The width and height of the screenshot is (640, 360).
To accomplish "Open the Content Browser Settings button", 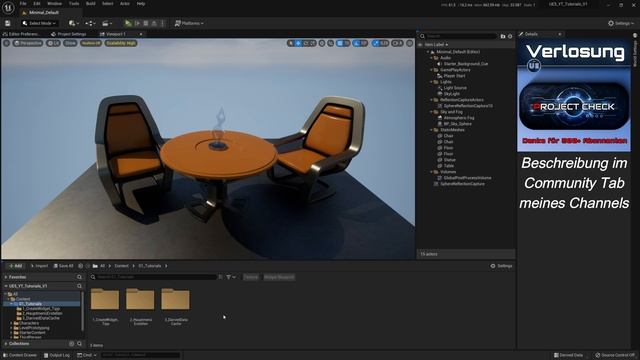I will (501, 266).
